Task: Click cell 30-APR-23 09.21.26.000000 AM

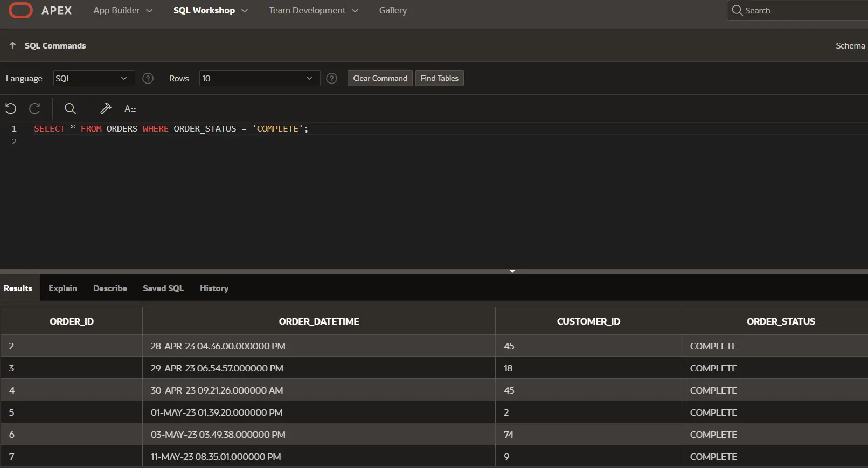Action: pos(319,390)
